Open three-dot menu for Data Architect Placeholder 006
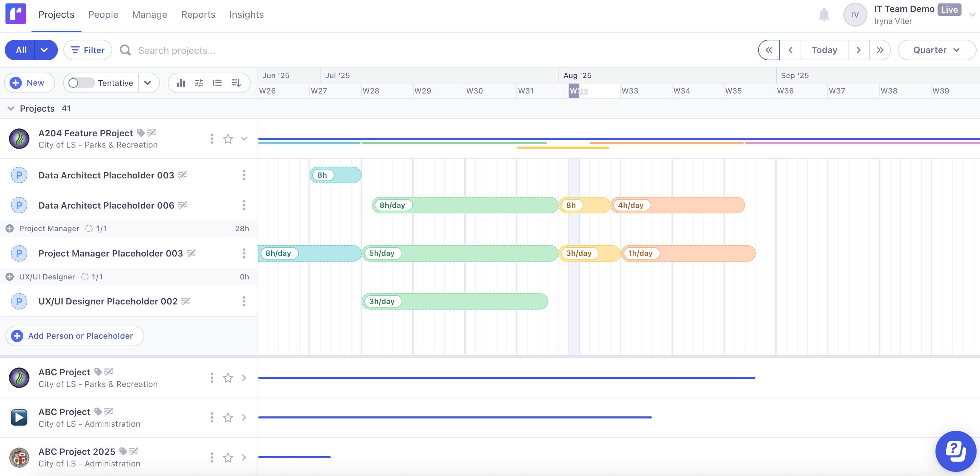This screenshot has width=980, height=476. (244, 205)
